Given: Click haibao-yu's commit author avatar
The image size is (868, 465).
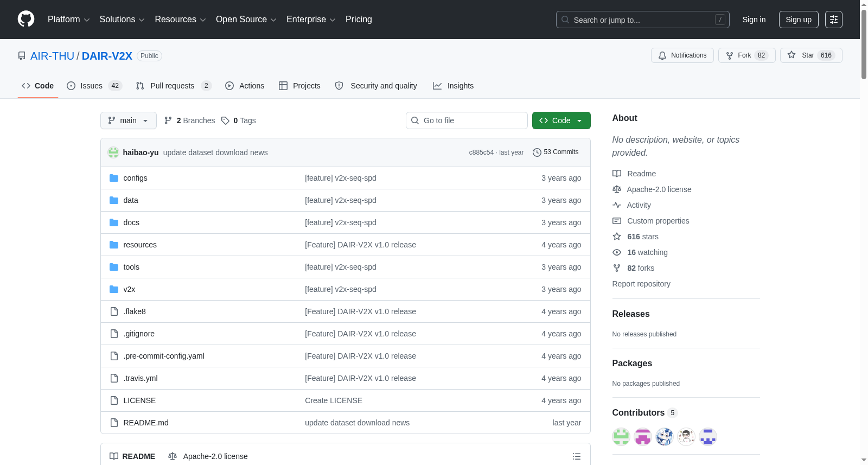Looking at the screenshot, I should point(113,152).
